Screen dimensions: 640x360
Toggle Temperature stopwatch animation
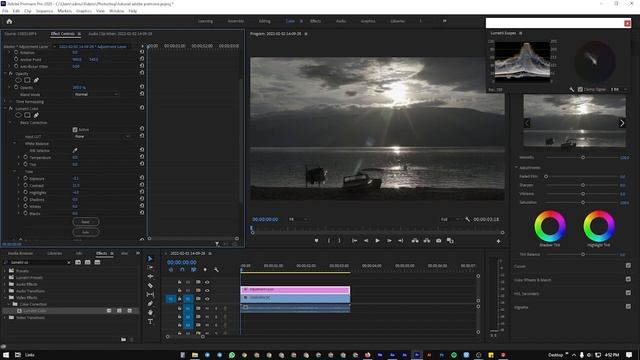[x=25, y=157]
